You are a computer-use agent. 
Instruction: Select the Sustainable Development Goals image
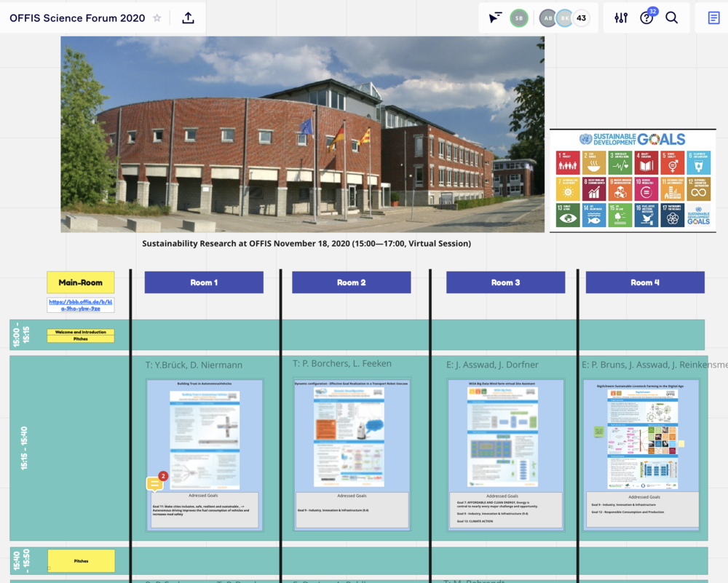pos(633,181)
